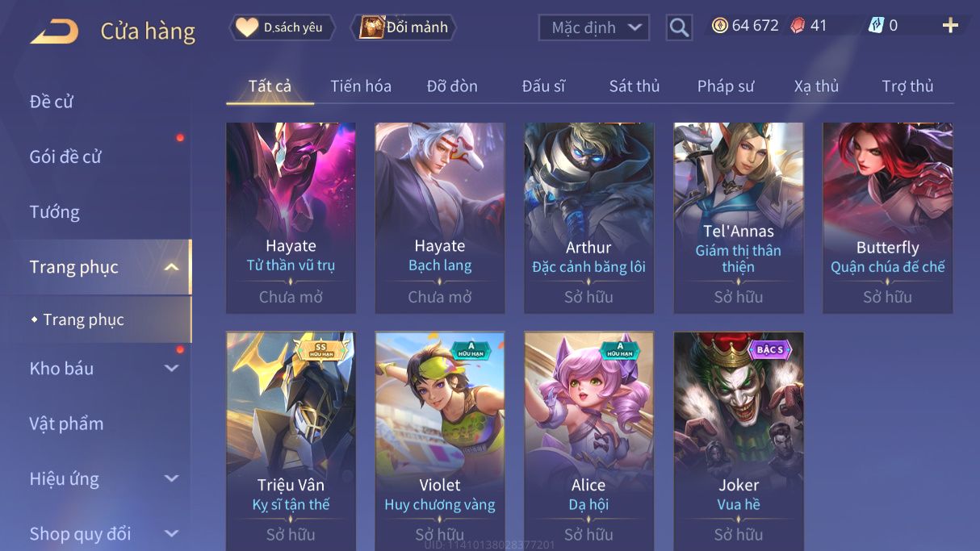
Task: Switch to the Sát thủ tab
Action: 634,86
